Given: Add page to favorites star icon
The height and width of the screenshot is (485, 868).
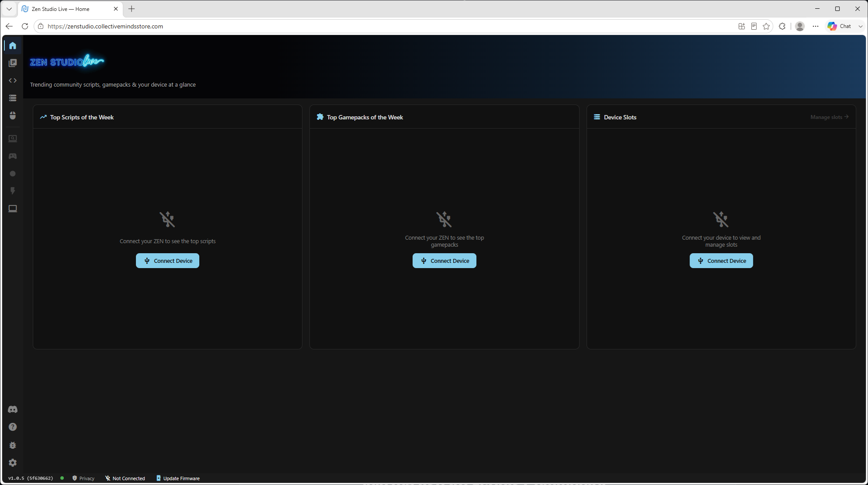Looking at the screenshot, I should click(766, 26).
